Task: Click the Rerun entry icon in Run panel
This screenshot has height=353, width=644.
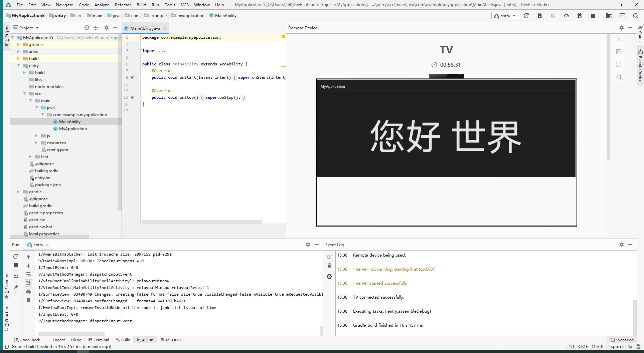Action: [16, 257]
